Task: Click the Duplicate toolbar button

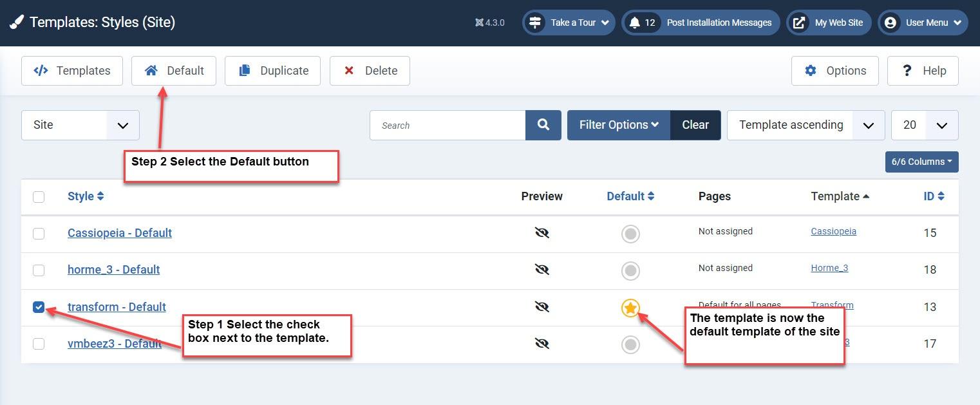Action: [x=272, y=71]
